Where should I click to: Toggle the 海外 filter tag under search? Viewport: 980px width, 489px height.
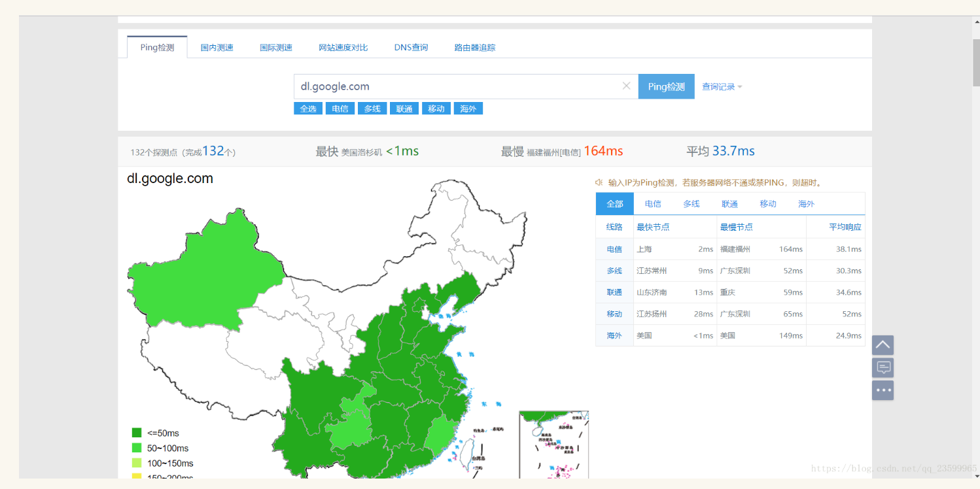coord(468,109)
